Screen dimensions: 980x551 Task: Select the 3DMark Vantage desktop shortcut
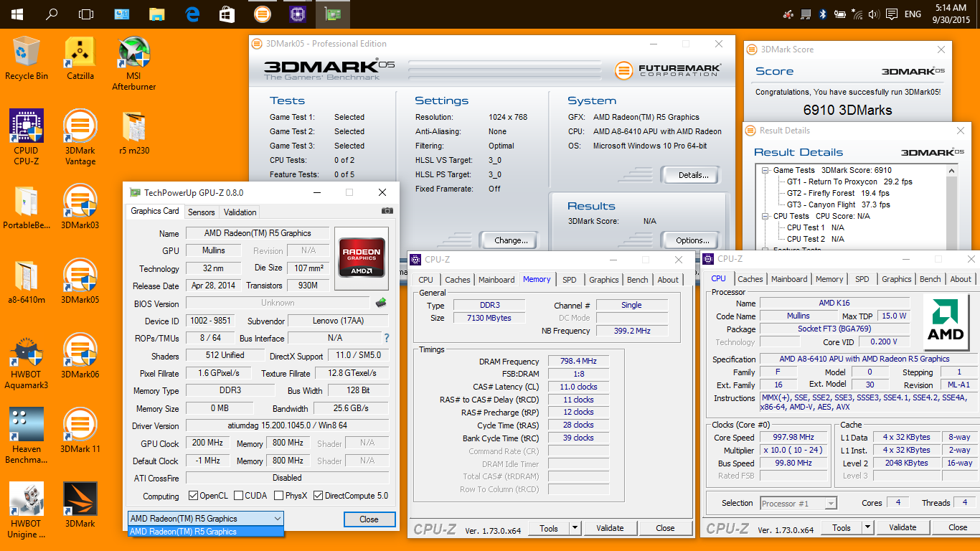point(80,137)
